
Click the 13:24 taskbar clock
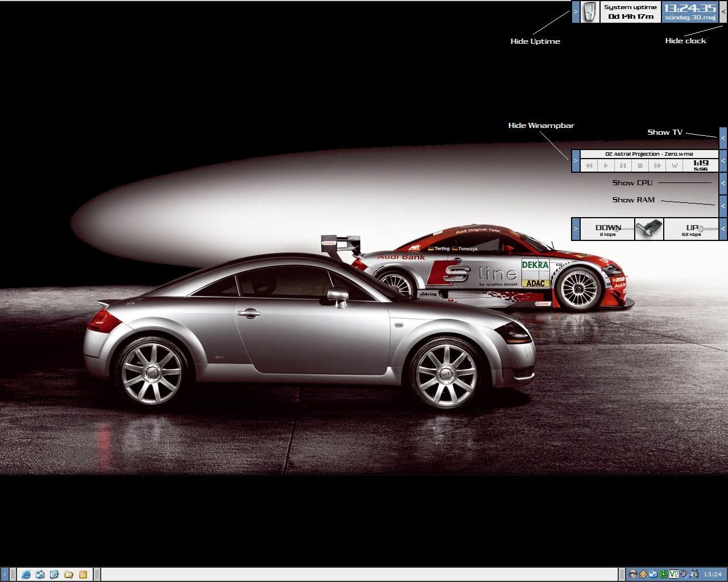click(x=713, y=575)
